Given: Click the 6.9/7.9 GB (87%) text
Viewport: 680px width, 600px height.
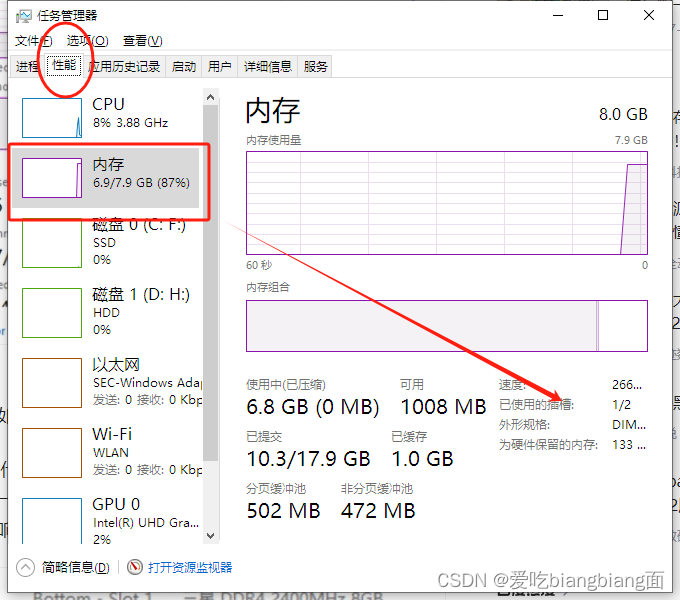Looking at the screenshot, I should click(x=141, y=183).
